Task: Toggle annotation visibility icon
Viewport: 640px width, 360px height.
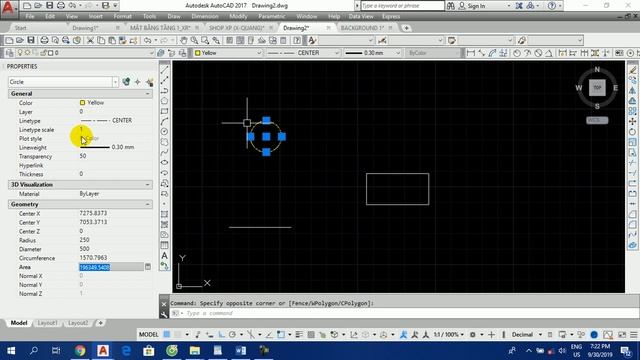Action: tap(403, 334)
